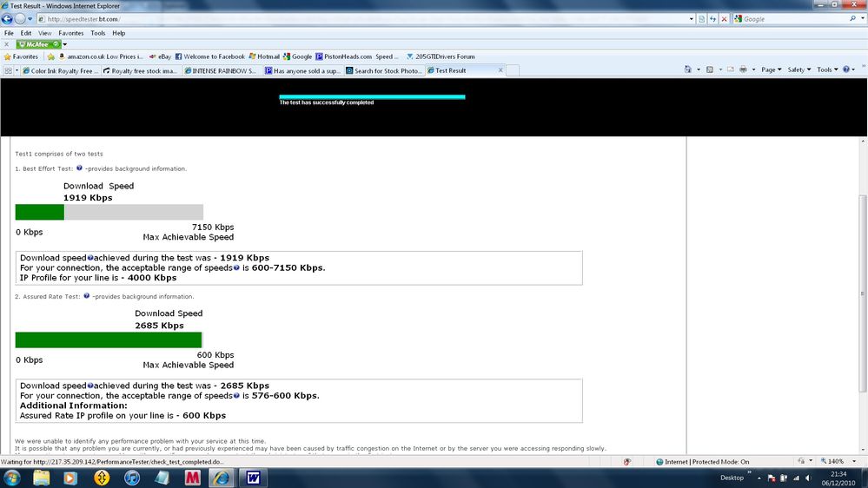Go back with the browser Back arrow

pos(7,19)
